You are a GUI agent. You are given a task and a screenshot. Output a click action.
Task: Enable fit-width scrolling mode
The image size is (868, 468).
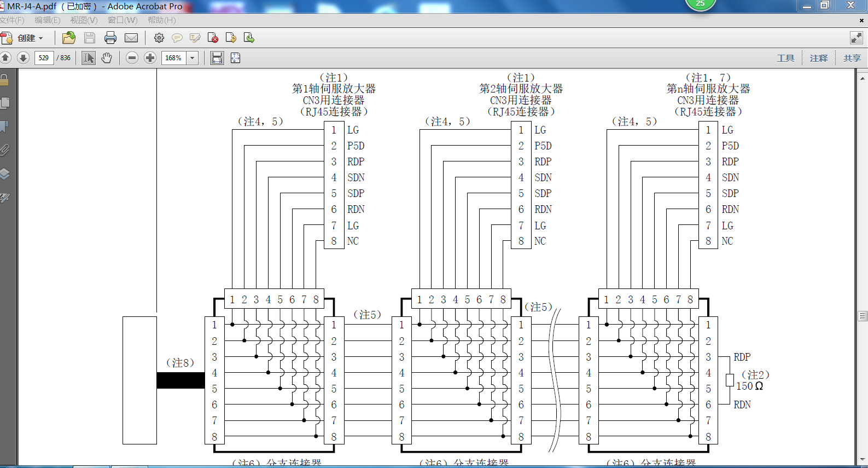[217, 58]
